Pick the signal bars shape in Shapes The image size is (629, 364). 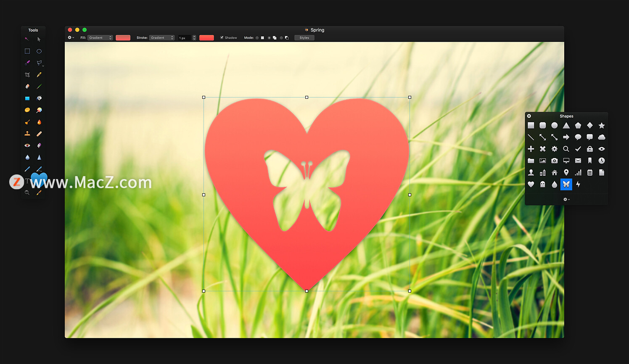click(x=578, y=172)
